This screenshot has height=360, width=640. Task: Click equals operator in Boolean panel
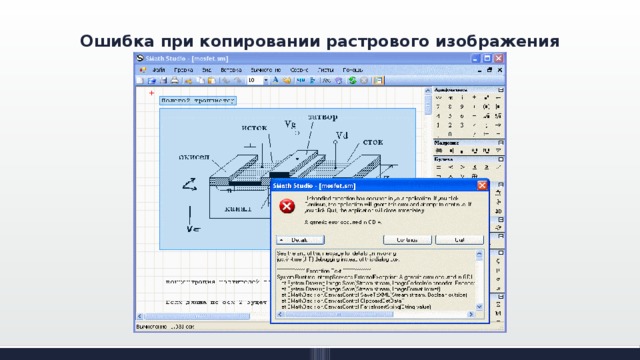[x=438, y=167]
